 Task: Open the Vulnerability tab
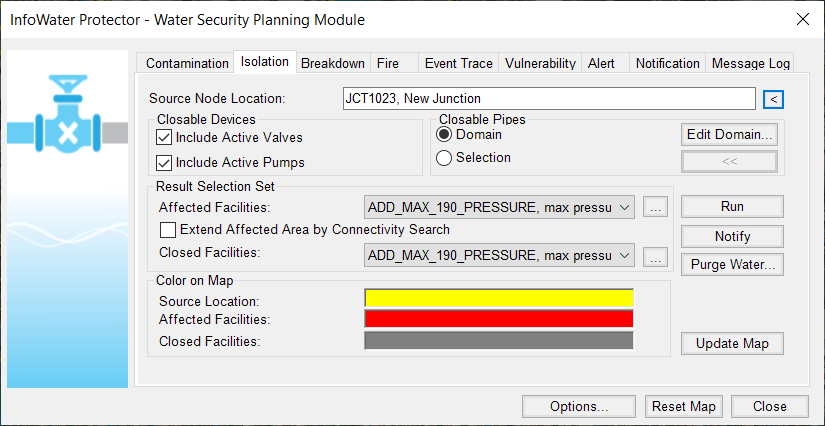[540, 63]
